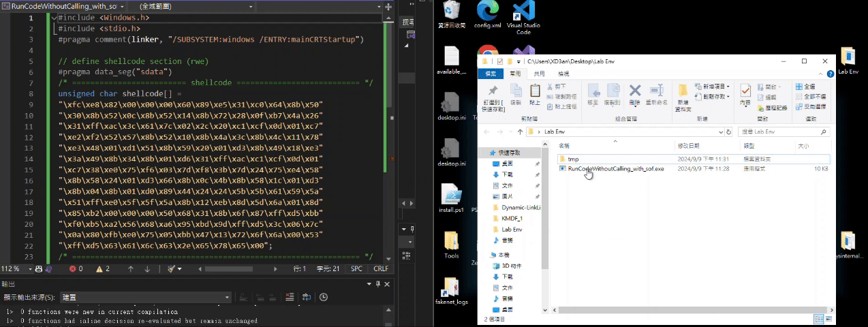
Task: Click Clear all in Output panel toolbar
Action: [291, 297]
